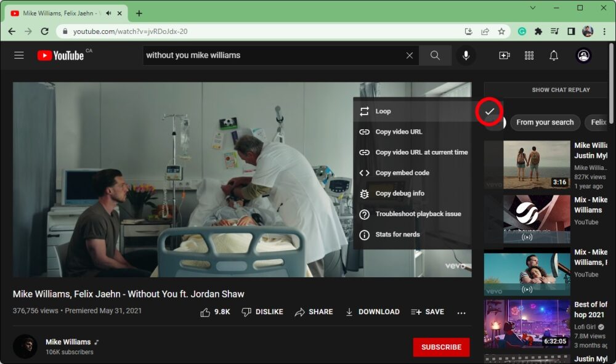The width and height of the screenshot is (616, 364).
Task: Bookmark this page with star icon
Action: pyautogui.click(x=501, y=31)
